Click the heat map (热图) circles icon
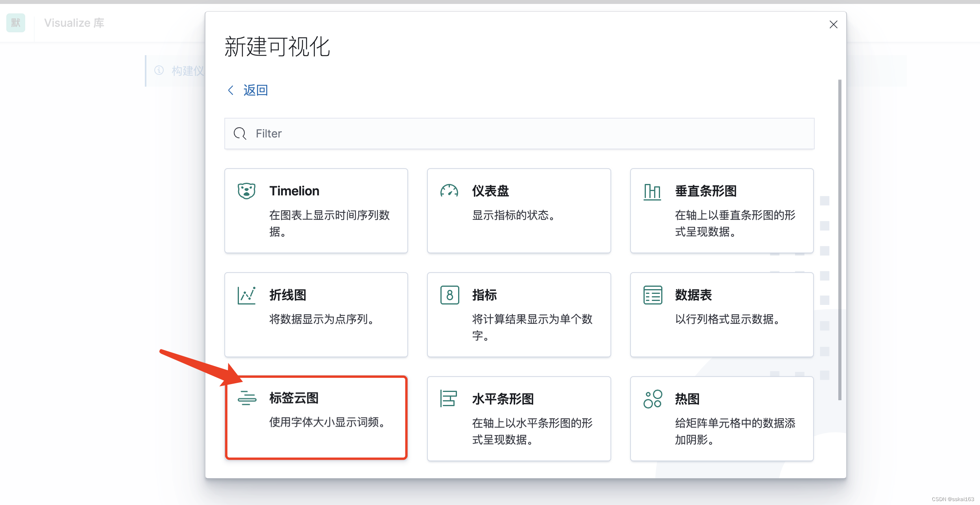980x505 pixels. tap(653, 399)
